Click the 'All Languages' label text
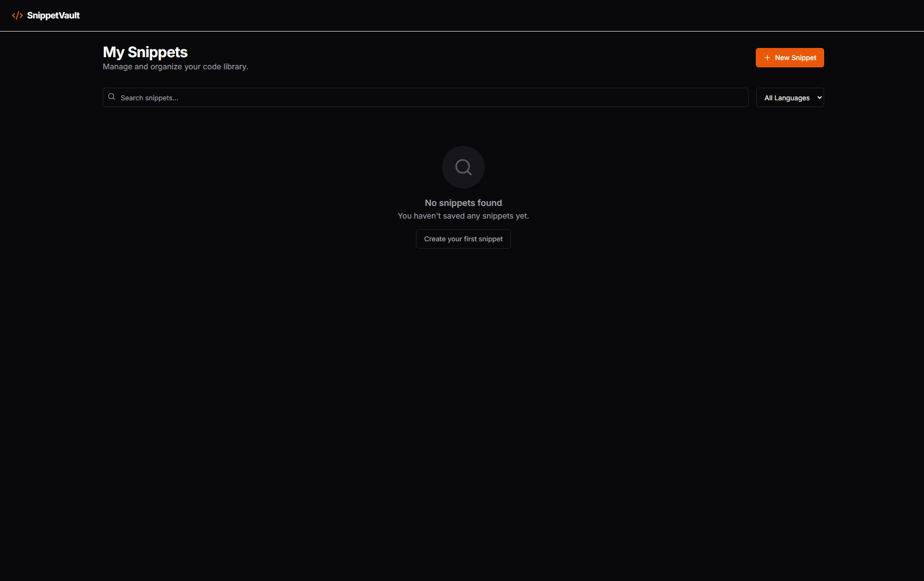The image size is (924, 581). tap(786, 98)
